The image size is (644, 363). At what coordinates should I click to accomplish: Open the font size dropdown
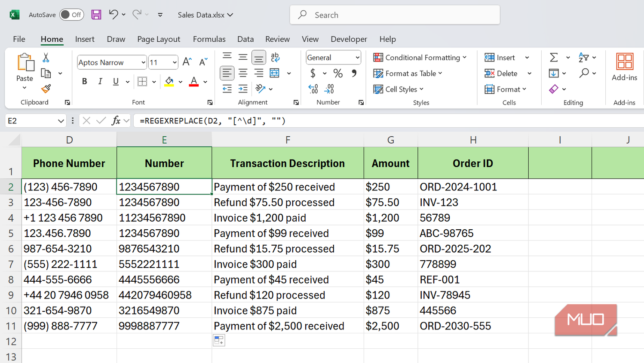pyautogui.click(x=175, y=62)
